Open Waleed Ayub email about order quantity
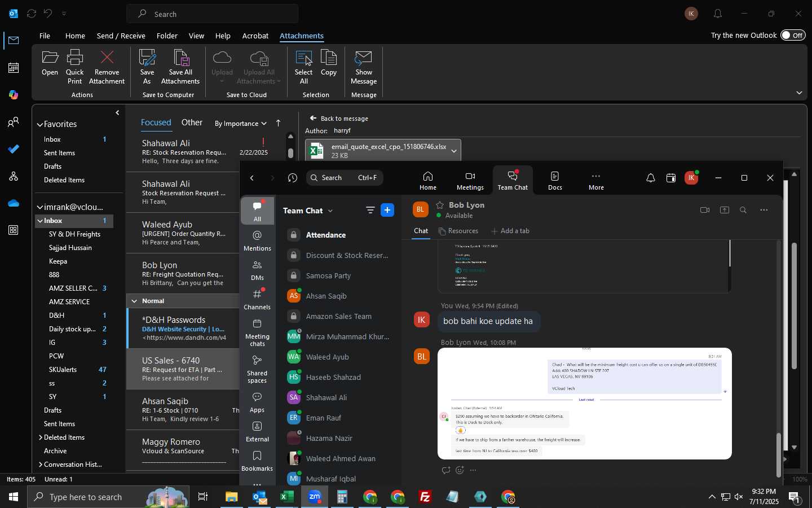 pos(183,233)
